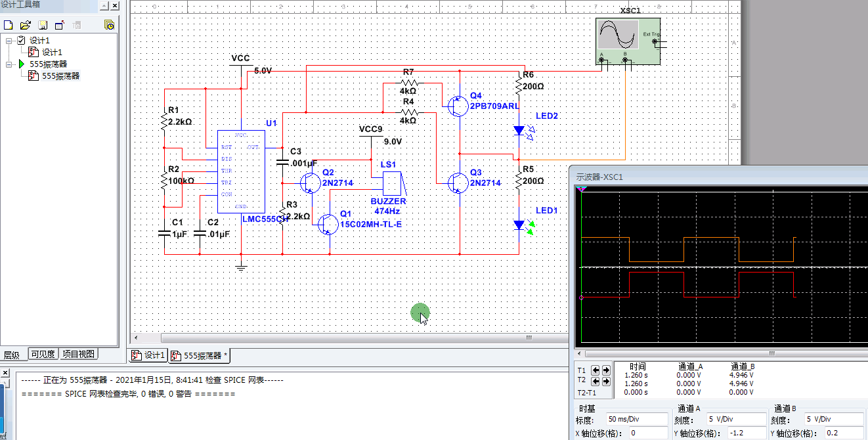Image resolution: width=868 pixels, height=440 pixels.
Task: Collapse the 设计1 tree node
Action: (9, 41)
